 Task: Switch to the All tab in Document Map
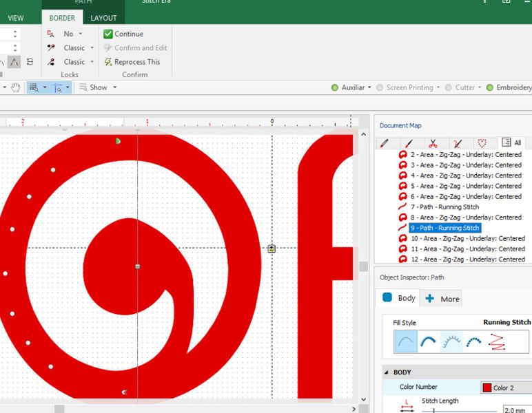[511, 142]
